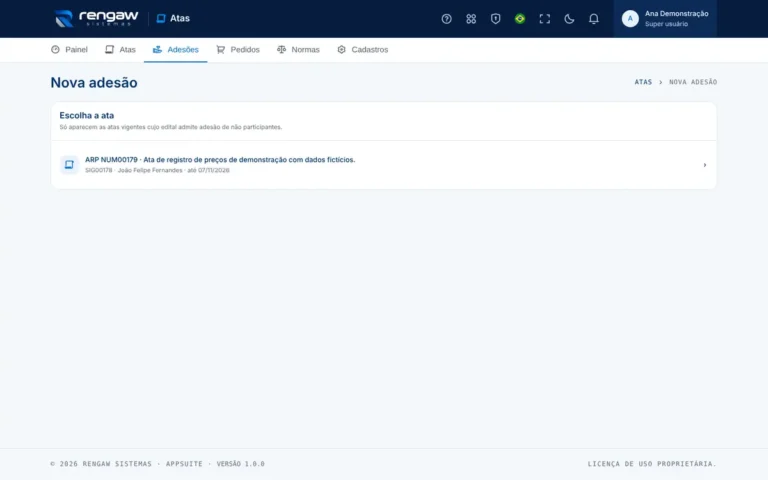768x480 pixels.
Task: Click the Nova adesão page title
Action: pyautogui.click(x=94, y=83)
